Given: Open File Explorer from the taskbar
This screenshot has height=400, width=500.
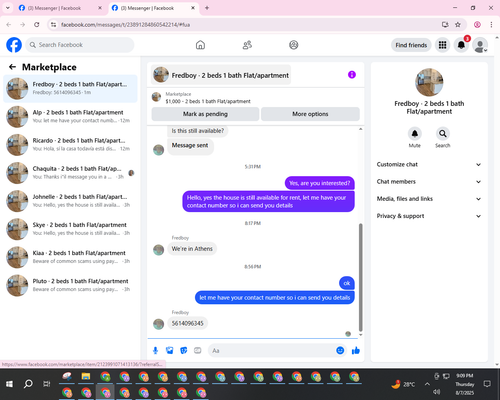Looking at the screenshot, I should pyautogui.click(x=86, y=377).
